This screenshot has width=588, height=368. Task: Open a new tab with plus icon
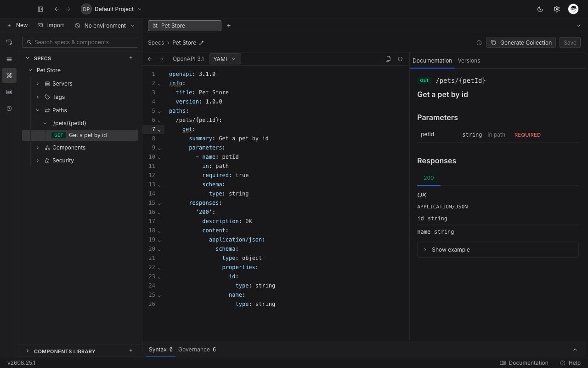pyautogui.click(x=229, y=26)
